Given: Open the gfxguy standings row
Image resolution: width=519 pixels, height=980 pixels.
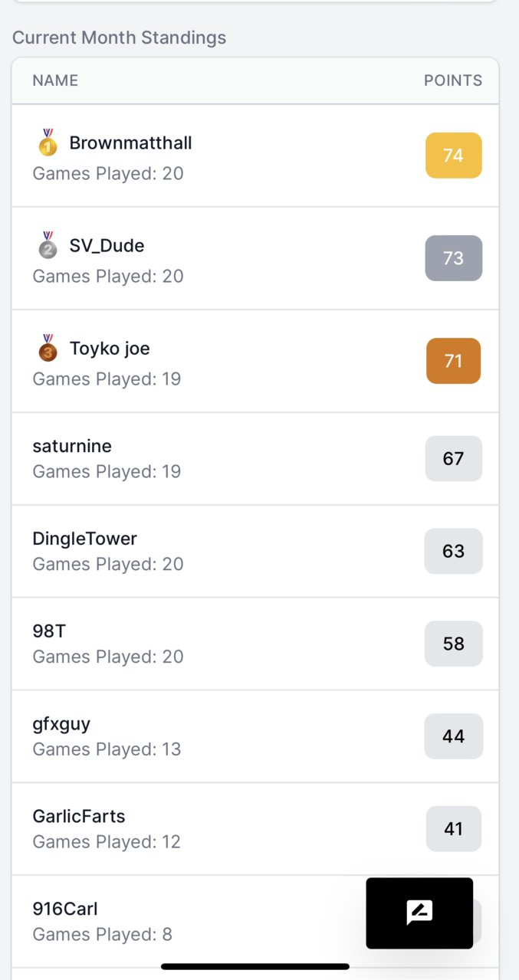Looking at the screenshot, I should tap(255, 736).
